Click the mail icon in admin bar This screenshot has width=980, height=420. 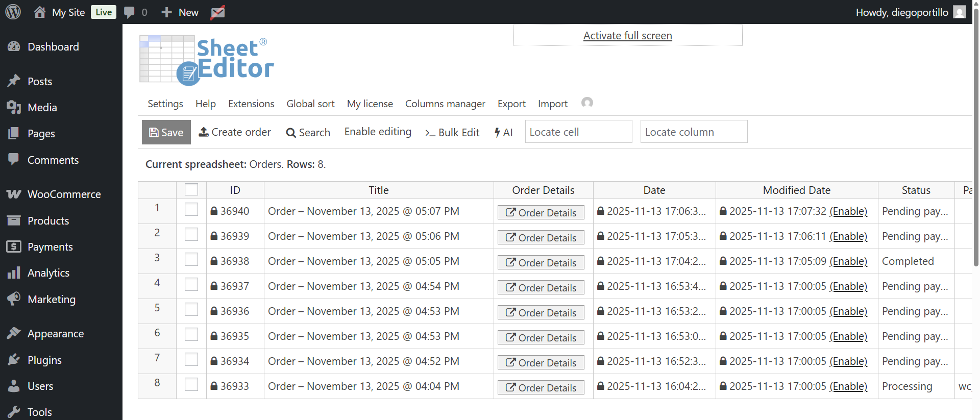pos(217,12)
